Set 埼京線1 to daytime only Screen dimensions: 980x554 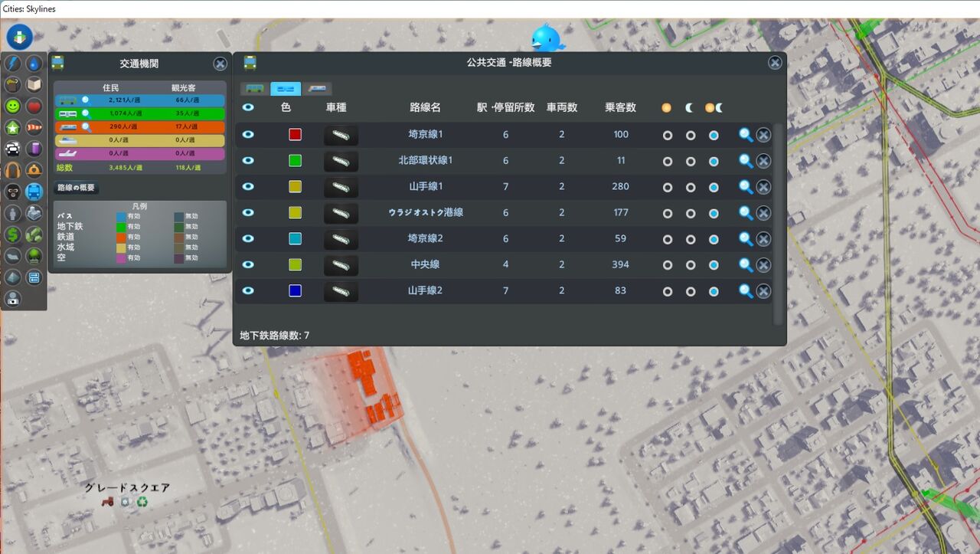pos(668,135)
